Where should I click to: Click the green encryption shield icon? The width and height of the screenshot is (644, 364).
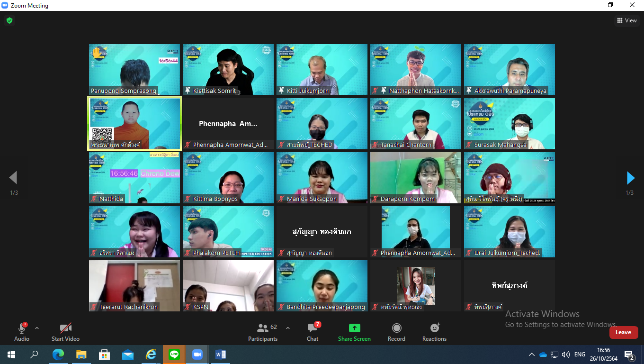[9, 20]
